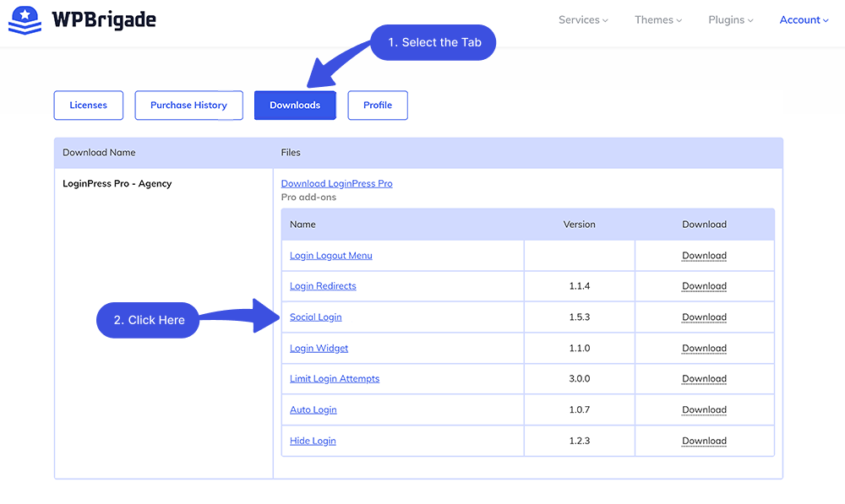Click the Social Login add-on link
Viewport: 845px width, 504px height.
tap(316, 317)
